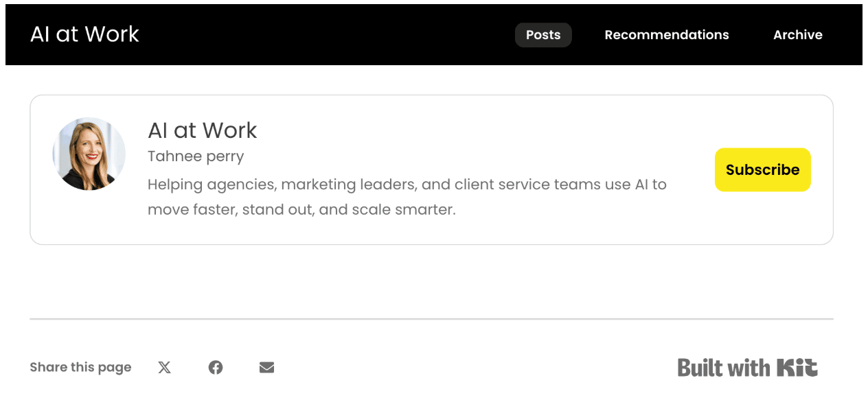Image resolution: width=868 pixels, height=413 pixels.
Task: Click the Kit logo mark in footer
Action: (797, 368)
